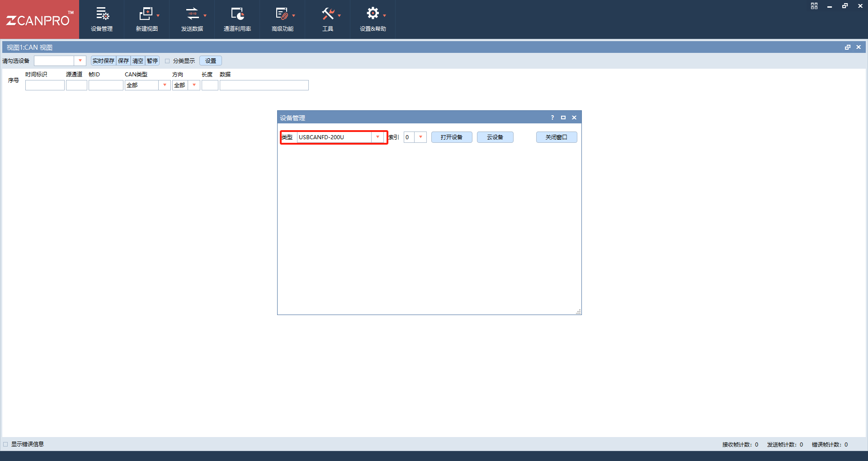The image size is (868, 461).
Task: Open the CAN类型 filter dropdown
Action: pyautogui.click(x=165, y=85)
